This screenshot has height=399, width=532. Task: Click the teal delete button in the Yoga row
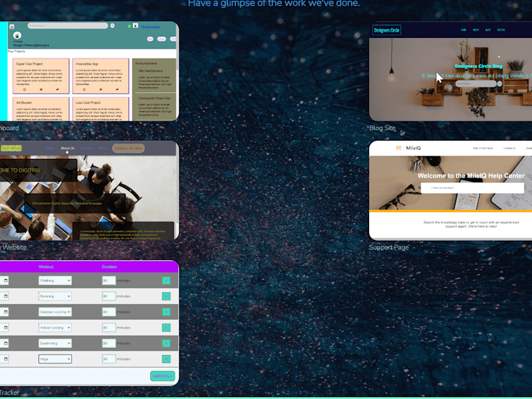pos(166,359)
